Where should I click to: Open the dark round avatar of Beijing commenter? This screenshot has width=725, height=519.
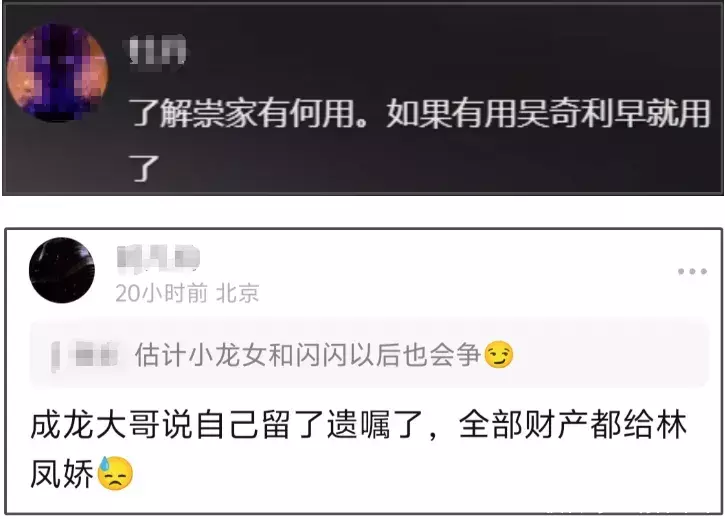pos(61,270)
